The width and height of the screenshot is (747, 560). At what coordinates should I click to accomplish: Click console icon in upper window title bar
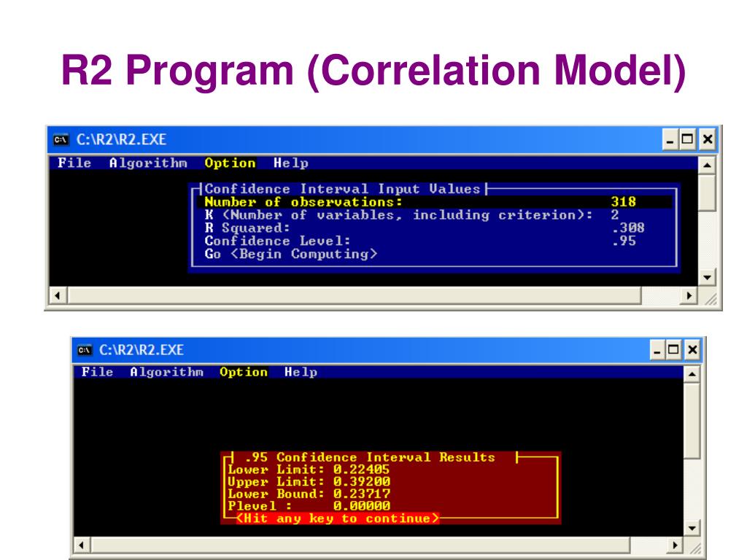61,139
